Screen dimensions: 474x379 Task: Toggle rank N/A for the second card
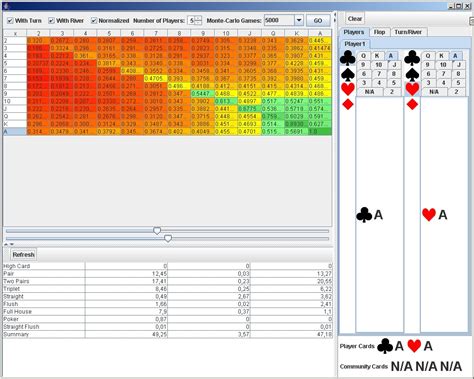[434, 92]
